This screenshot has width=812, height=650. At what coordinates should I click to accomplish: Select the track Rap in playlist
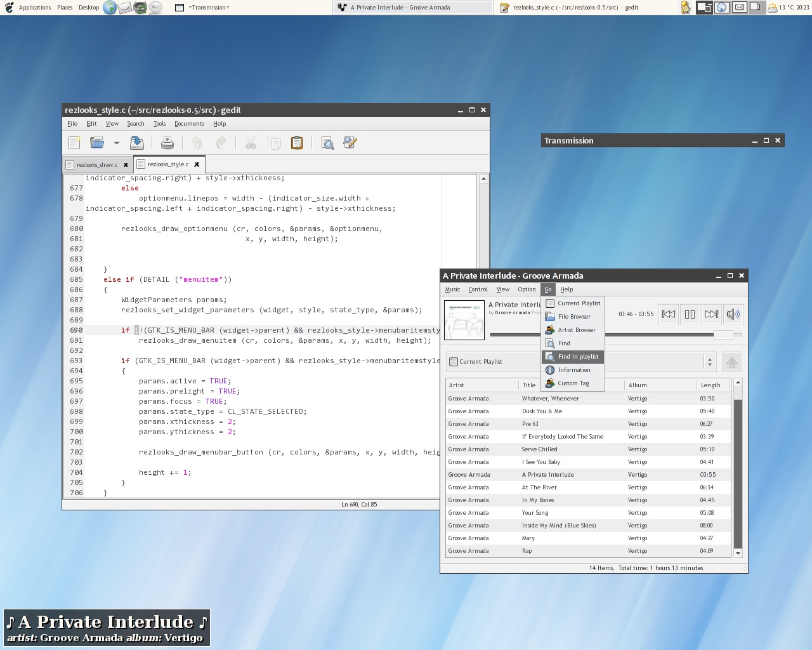(589, 551)
